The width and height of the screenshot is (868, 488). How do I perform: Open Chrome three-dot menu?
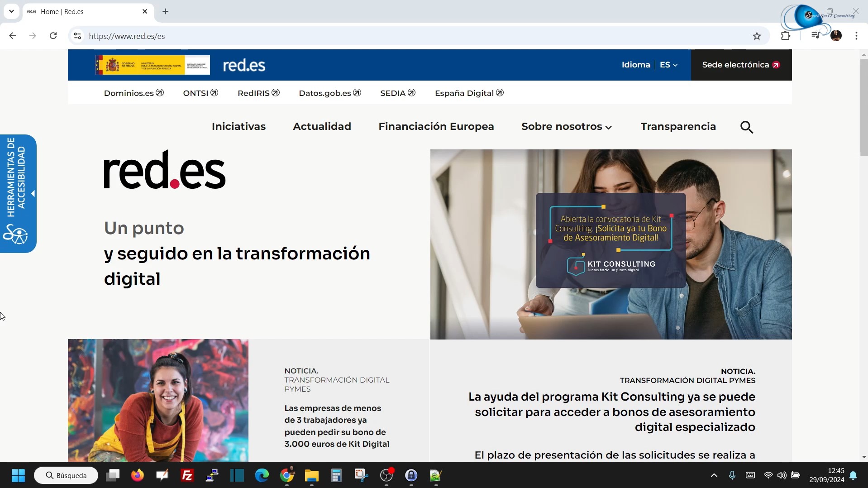coord(856,36)
